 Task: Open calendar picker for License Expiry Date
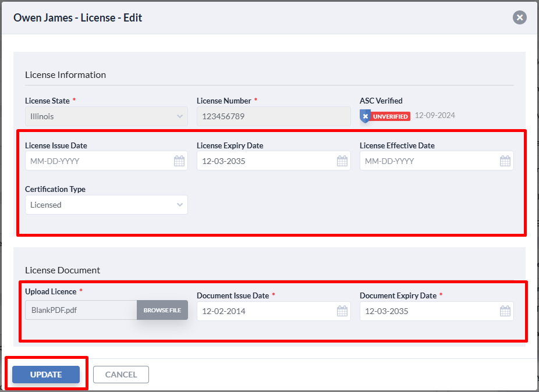coord(342,161)
